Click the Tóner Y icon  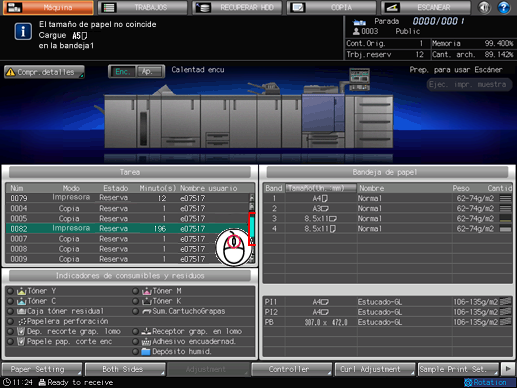22,291
